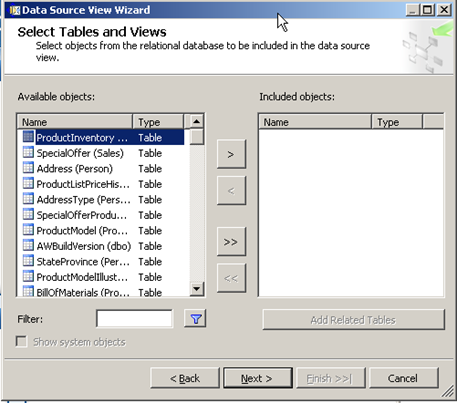Click the Filter text input field

point(134,319)
